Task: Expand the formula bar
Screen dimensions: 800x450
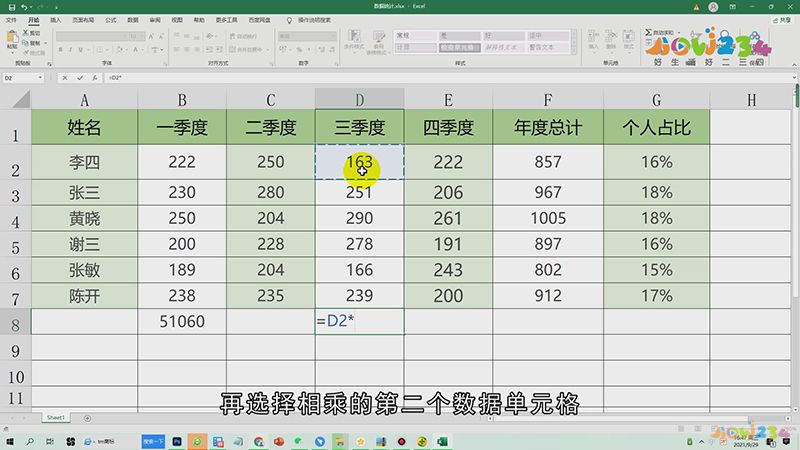Action: click(795, 78)
